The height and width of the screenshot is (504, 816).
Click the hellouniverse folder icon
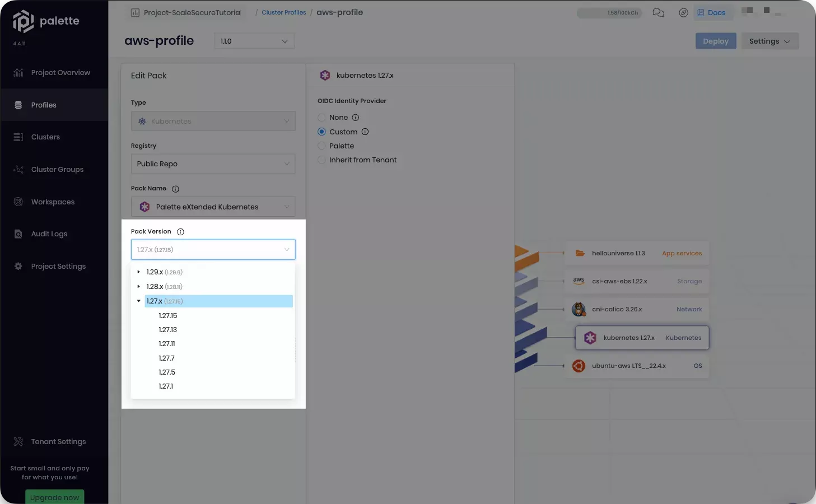click(580, 254)
